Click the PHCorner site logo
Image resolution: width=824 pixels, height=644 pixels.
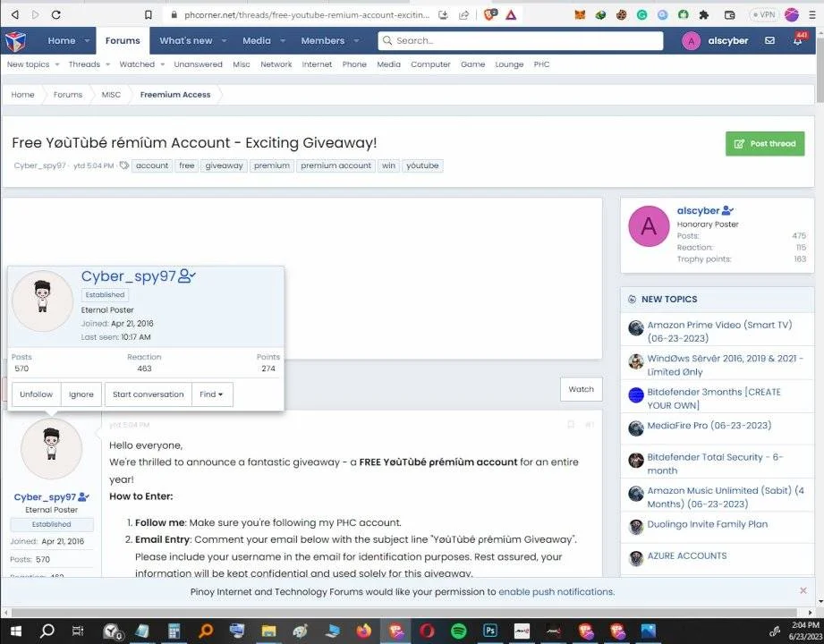16,40
